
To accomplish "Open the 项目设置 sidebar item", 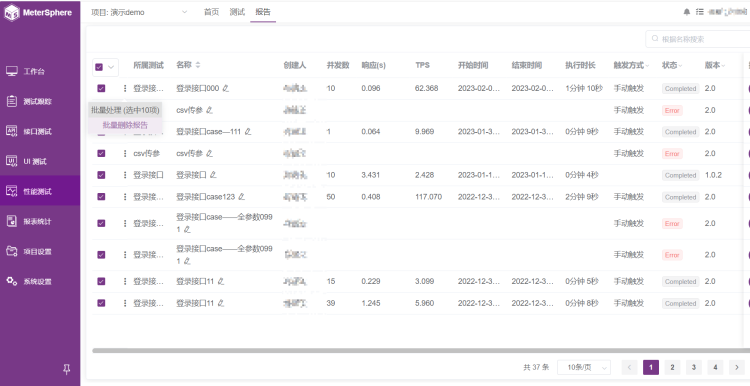I will (40, 252).
